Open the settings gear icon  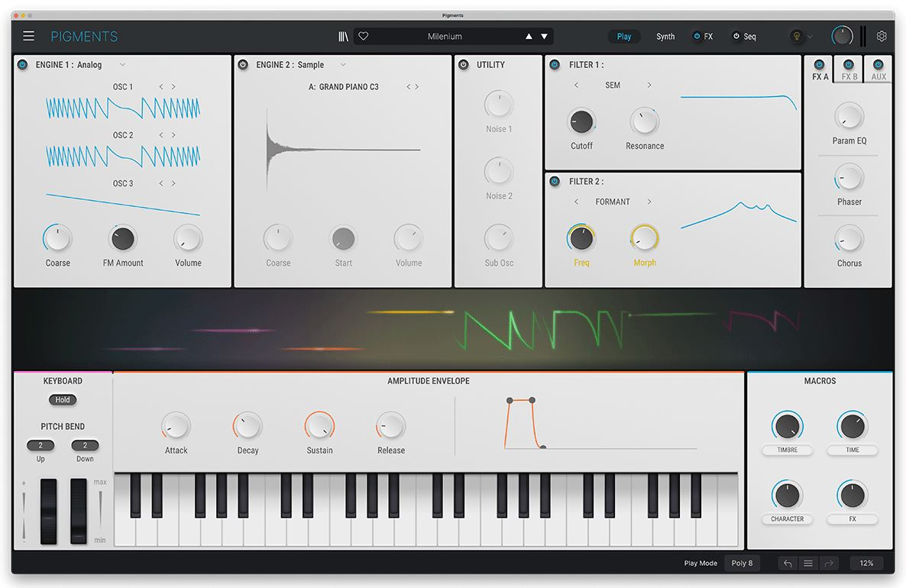(881, 36)
